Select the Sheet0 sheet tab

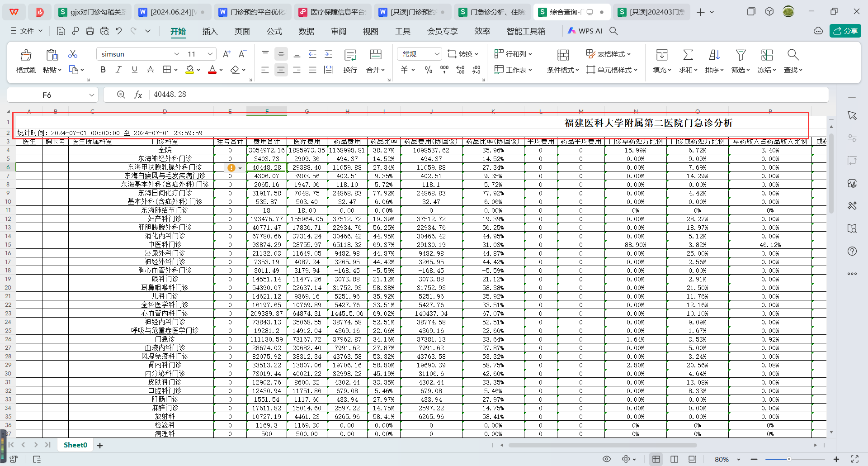pyautogui.click(x=75, y=445)
